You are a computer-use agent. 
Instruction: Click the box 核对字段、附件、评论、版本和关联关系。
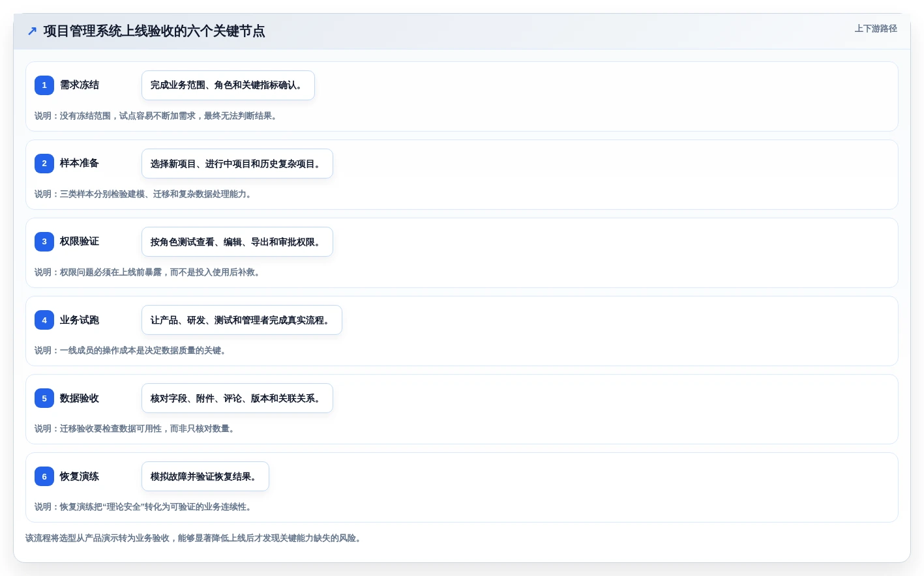[237, 398]
